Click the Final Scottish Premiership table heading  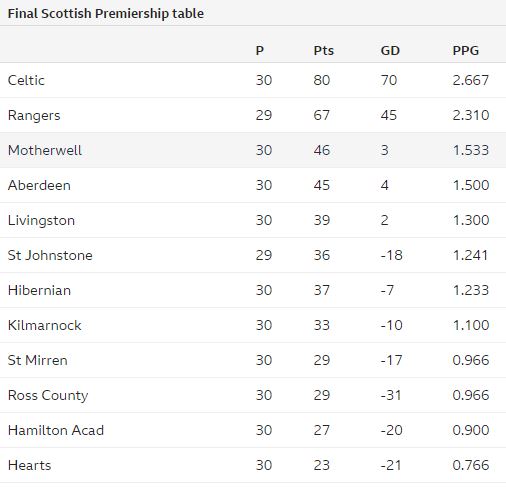pos(106,14)
